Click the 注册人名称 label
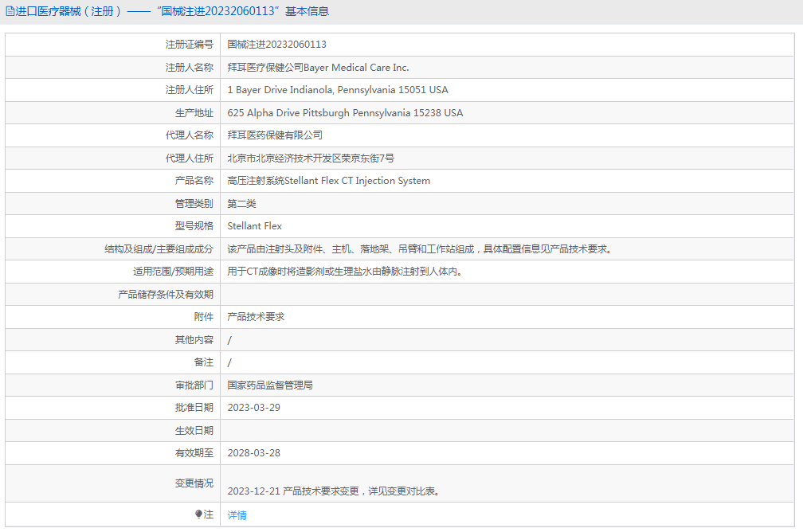 tap(190, 68)
